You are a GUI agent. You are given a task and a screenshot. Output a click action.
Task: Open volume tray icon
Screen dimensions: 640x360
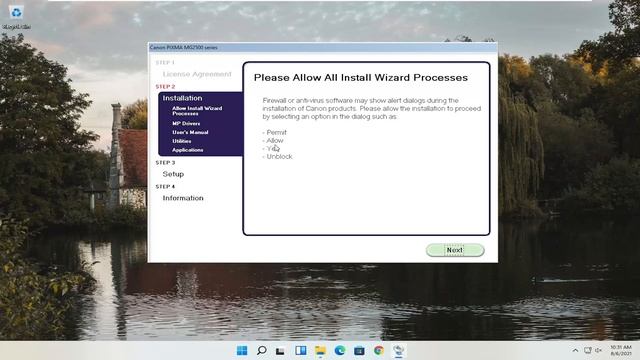click(598, 351)
